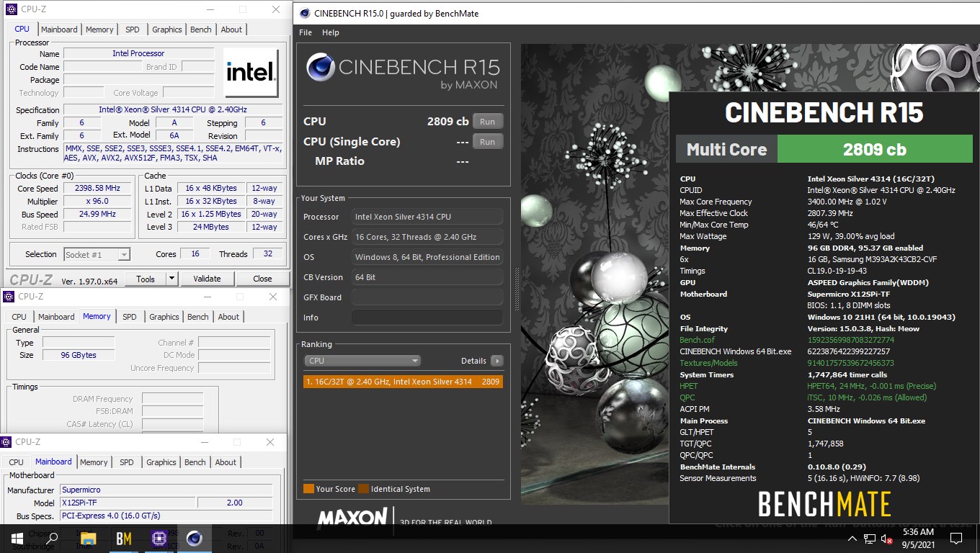Click the Intel logo in CPU-Z

[x=251, y=72]
